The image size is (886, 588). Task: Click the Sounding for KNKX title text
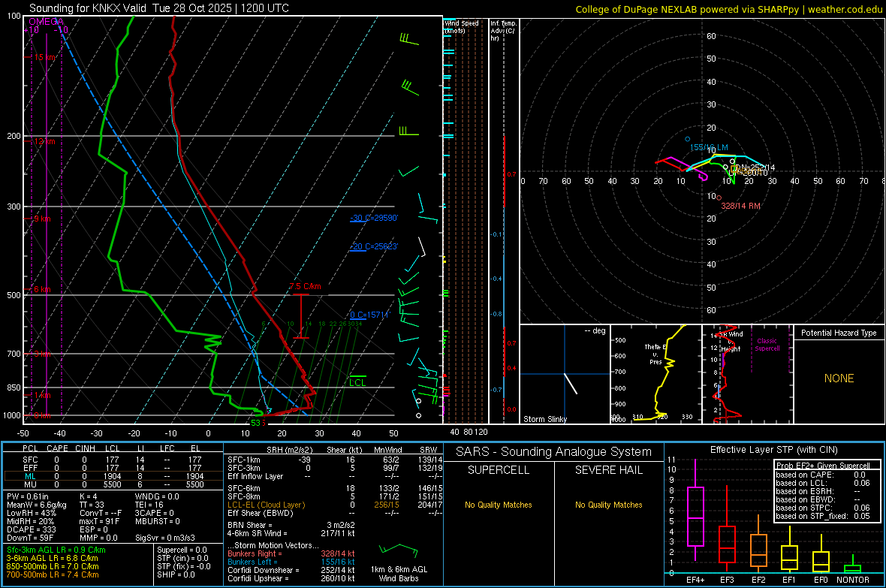(x=158, y=8)
